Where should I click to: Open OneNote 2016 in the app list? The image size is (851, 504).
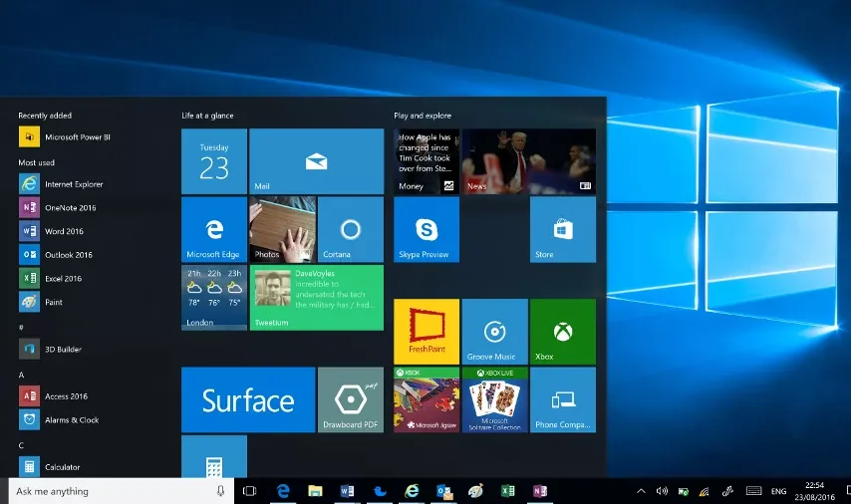tap(58, 207)
